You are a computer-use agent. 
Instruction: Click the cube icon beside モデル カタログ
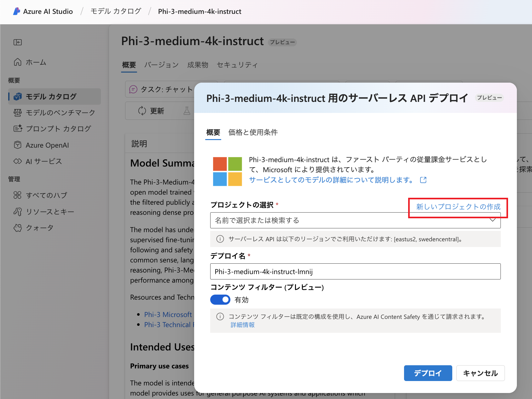tap(18, 97)
